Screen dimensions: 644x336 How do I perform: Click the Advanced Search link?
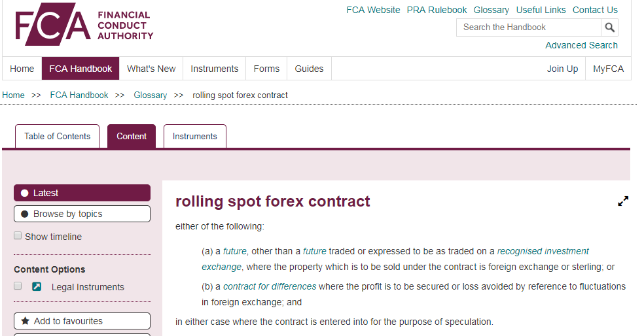tap(581, 45)
